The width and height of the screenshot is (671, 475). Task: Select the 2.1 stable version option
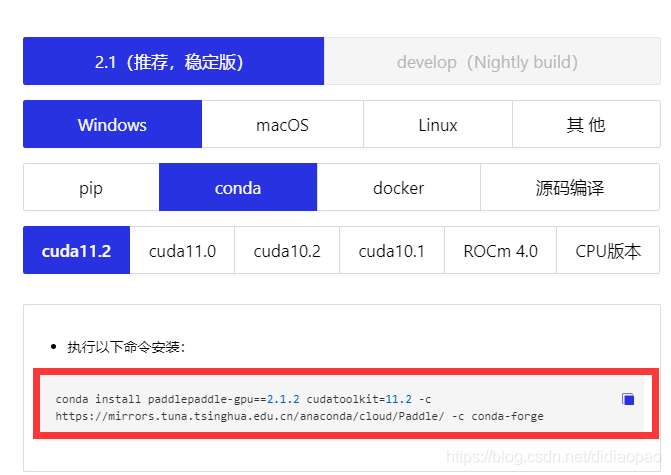point(173,62)
